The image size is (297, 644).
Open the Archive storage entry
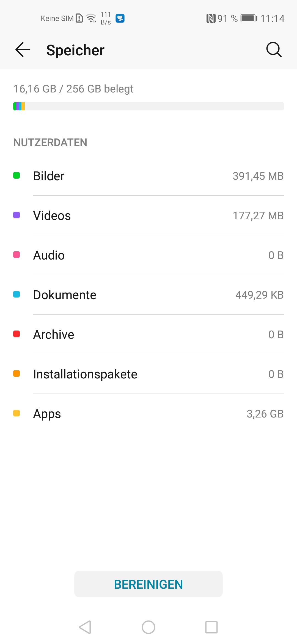click(x=148, y=334)
